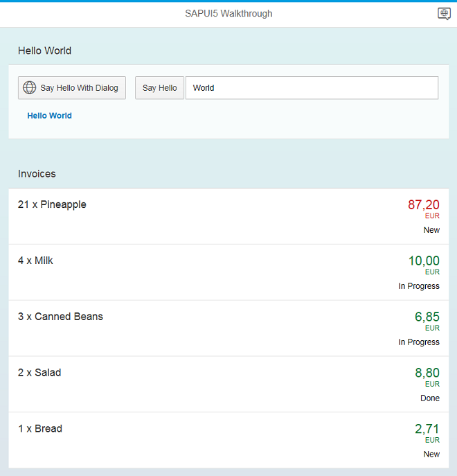Click the 6,85 price for Canned Beans
This screenshot has width=457, height=476.
(x=427, y=317)
